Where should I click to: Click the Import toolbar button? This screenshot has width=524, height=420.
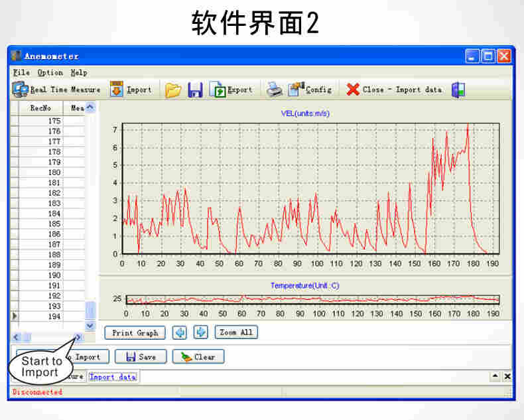(131, 90)
